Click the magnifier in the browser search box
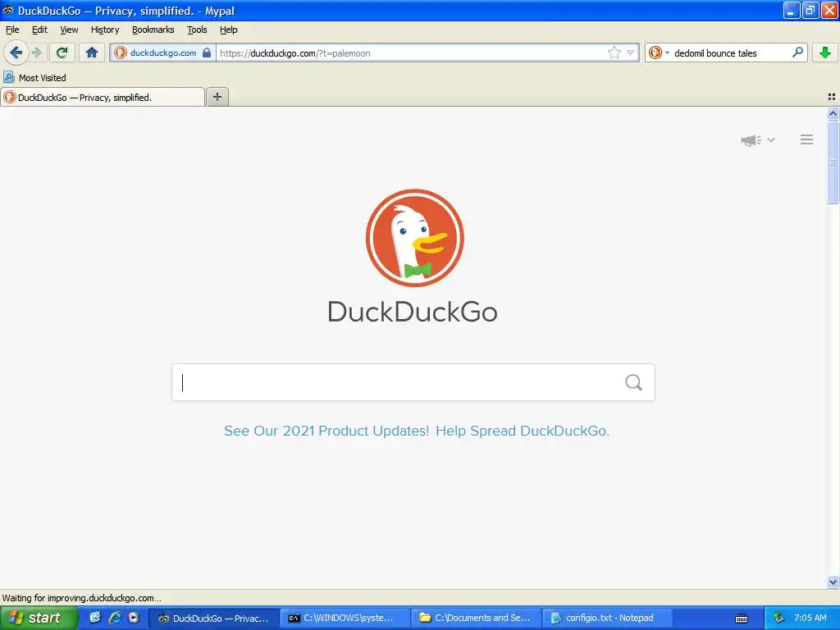The image size is (840, 630). point(797,52)
